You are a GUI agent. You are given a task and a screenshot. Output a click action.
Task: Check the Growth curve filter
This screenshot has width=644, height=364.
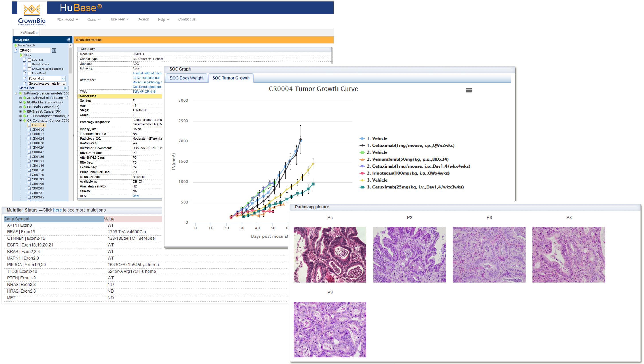pyautogui.click(x=30, y=65)
